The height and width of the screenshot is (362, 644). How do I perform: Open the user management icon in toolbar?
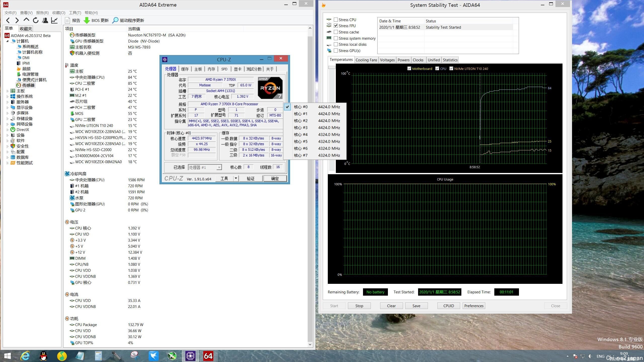pos(45,20)
